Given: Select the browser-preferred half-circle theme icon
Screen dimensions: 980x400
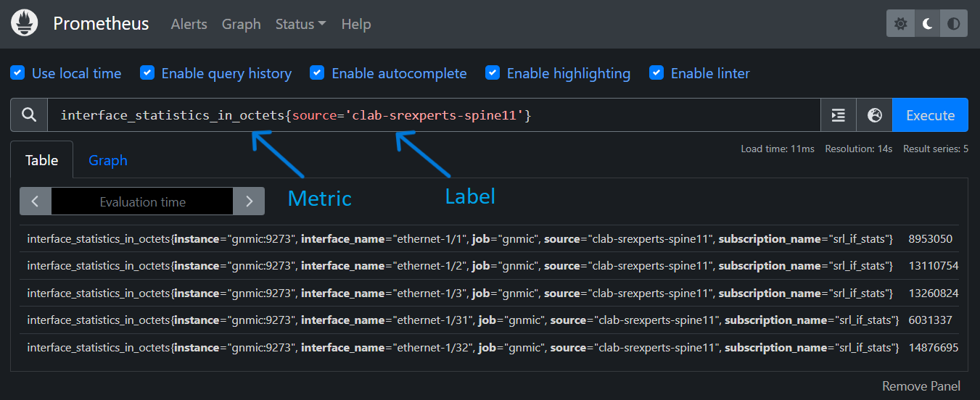Looking at the screenshot, I should (x=954, y=24).
